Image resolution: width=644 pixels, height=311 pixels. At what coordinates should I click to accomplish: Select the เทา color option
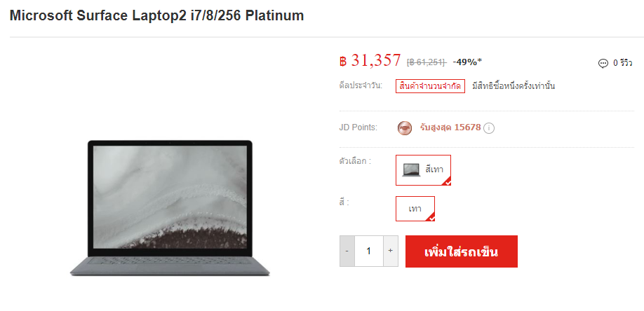coord(415,209)
